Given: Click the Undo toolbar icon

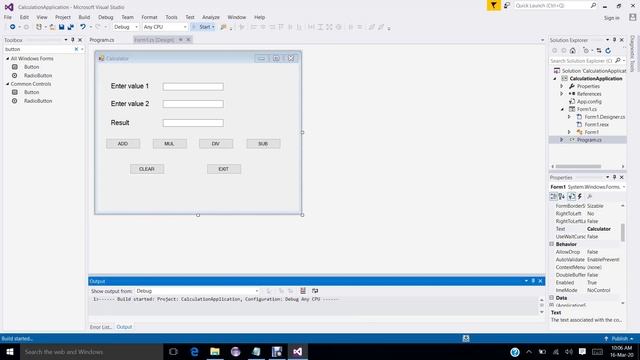Looking at the screenshot, I should click(83, 27).
